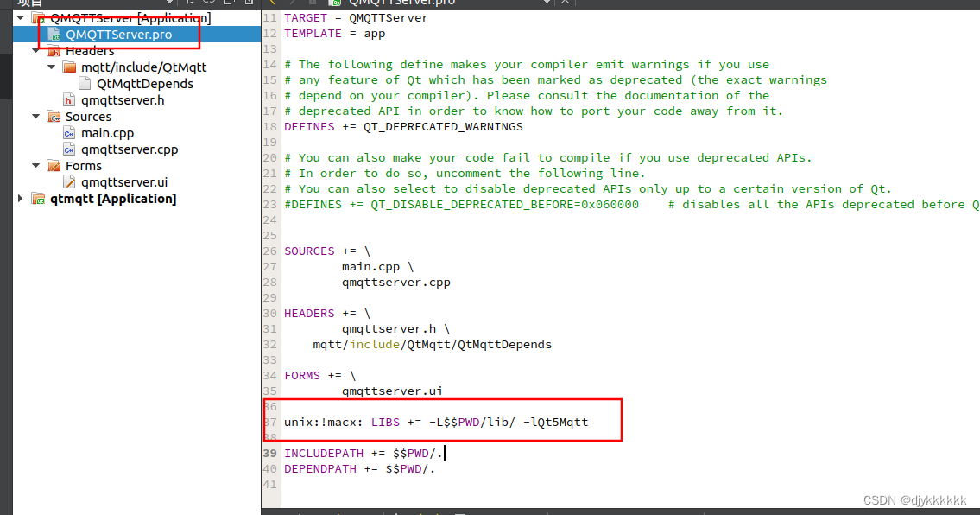The width and height of the screenshot is (980, 515).
Task: Click 'qmqttserver.h \' on editor line 31
Action: tap(395, 329)
